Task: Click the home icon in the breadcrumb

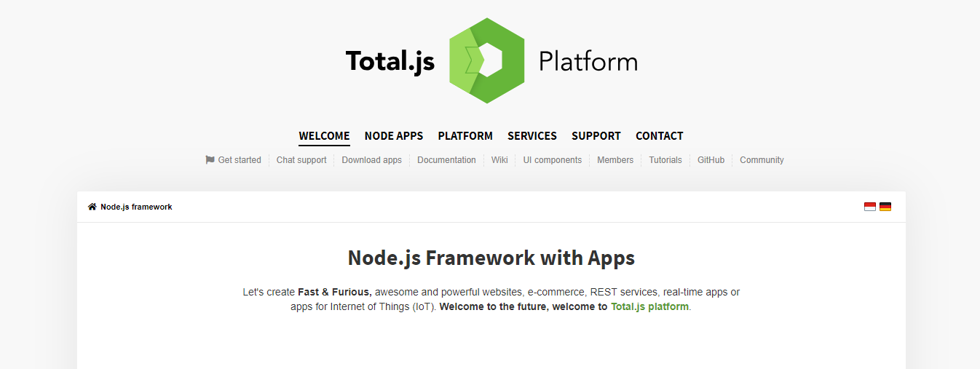Action: [92, 207]
